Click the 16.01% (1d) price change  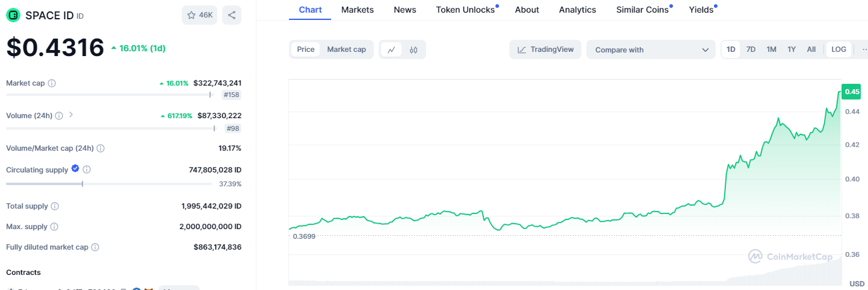[138, 48]
